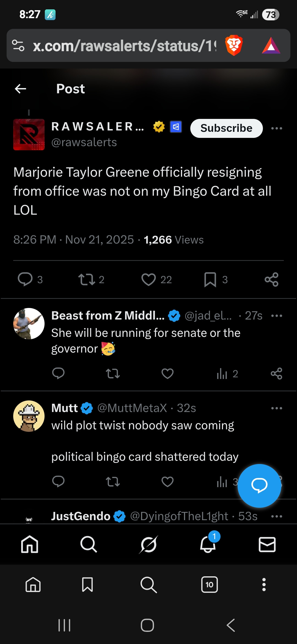Open X Notifications tab

208,544
